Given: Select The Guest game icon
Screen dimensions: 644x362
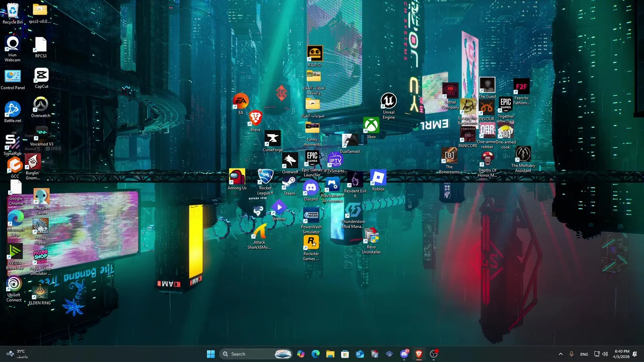Looking at the screenshot, I should pos(487,88).
